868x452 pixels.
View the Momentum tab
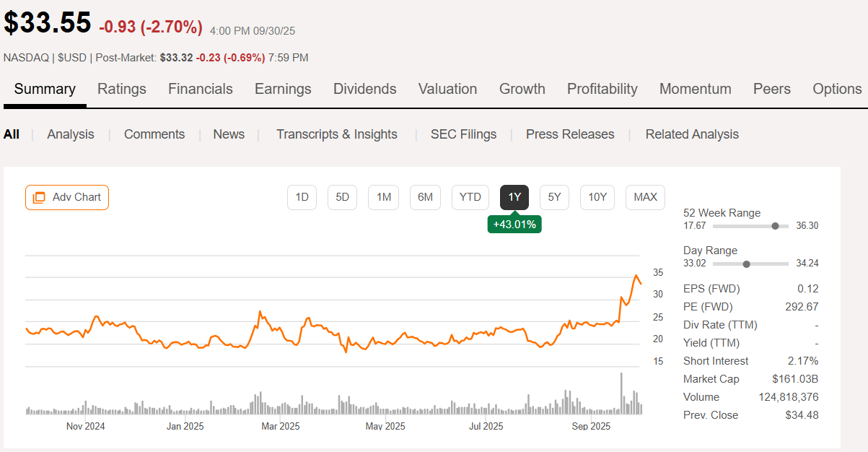(x=695, y=89)
